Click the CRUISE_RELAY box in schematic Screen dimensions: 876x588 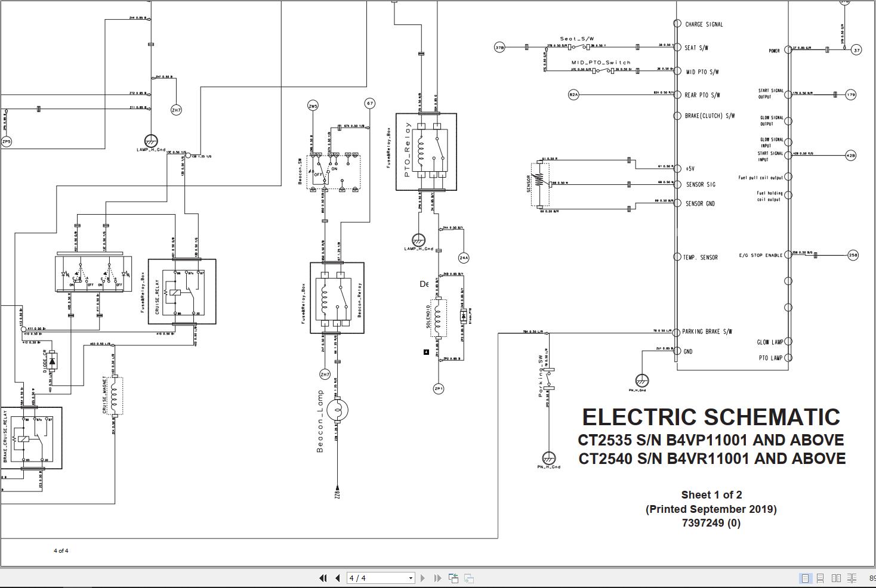point(182,292)
